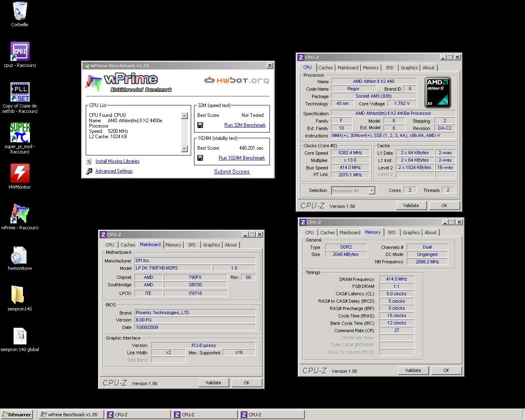Open the PLL SET setfsb shortcut icon
Image resolution: width=525 pixels, height=420 pixels.
click(20, 92)
